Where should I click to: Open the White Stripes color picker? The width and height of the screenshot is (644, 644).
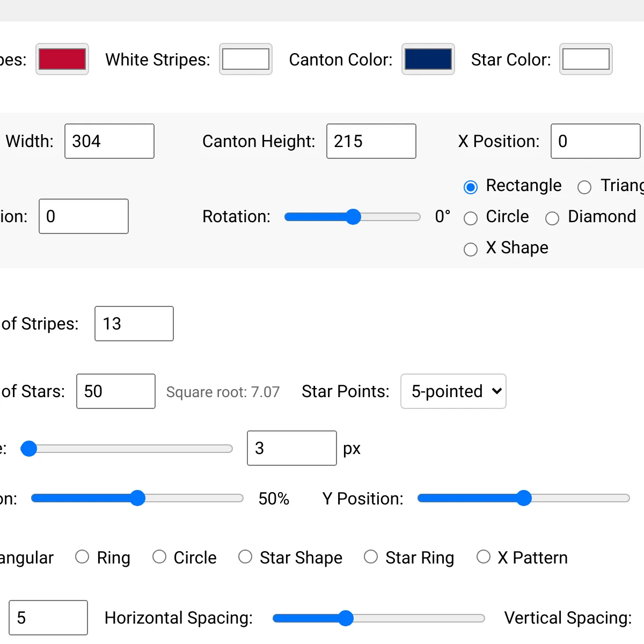[245, 59]
